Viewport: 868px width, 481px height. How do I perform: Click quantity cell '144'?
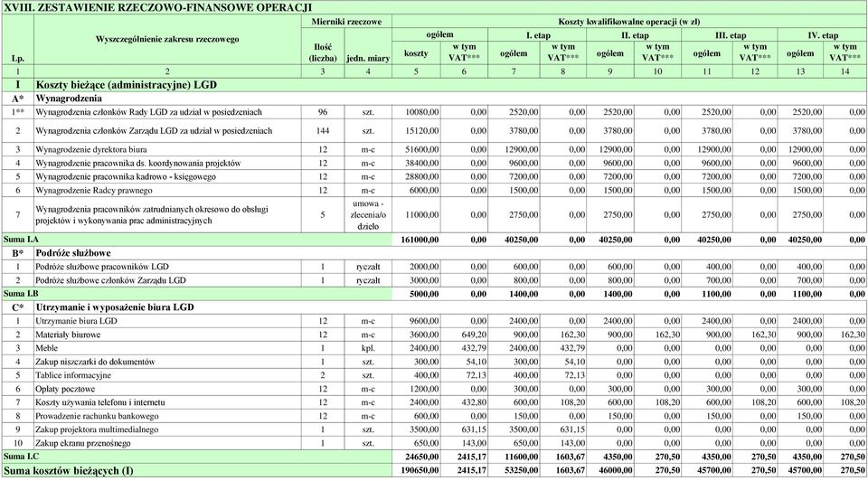click(x=323, y=131)
